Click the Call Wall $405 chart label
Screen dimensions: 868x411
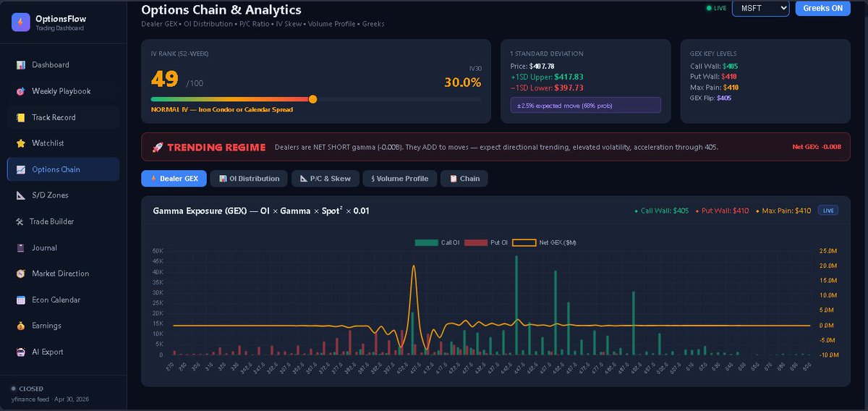click(661, 211)
